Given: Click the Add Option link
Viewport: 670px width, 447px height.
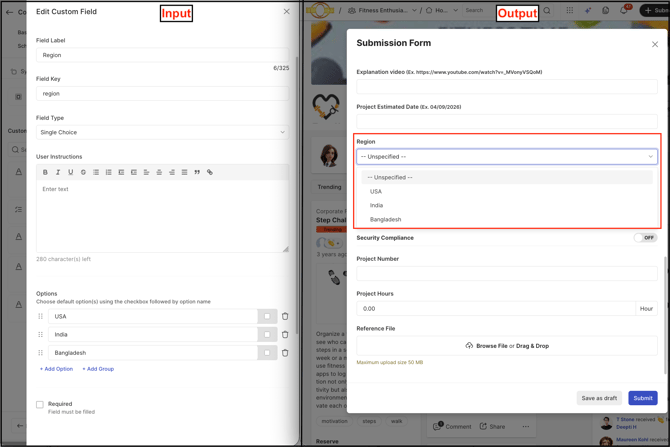Looking at the screenshot, I should (x=56, y=369).
